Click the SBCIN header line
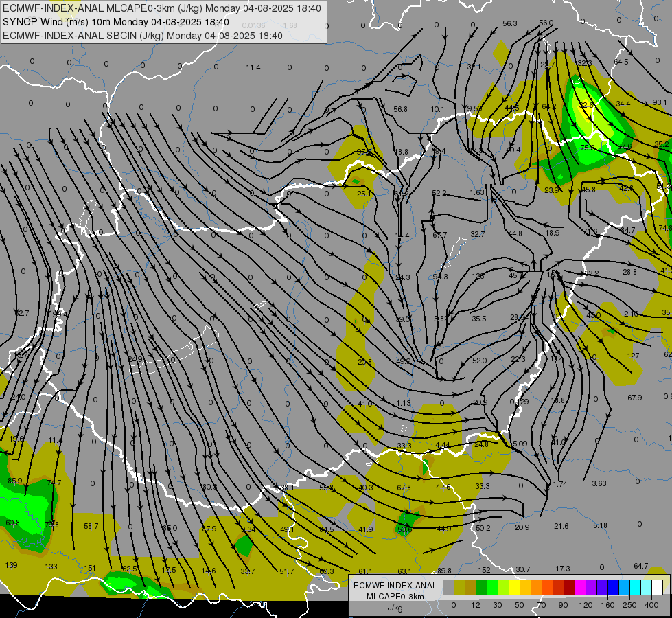This screenshot has height=618, width=672. pyautogui.click(x=142, y=36)
